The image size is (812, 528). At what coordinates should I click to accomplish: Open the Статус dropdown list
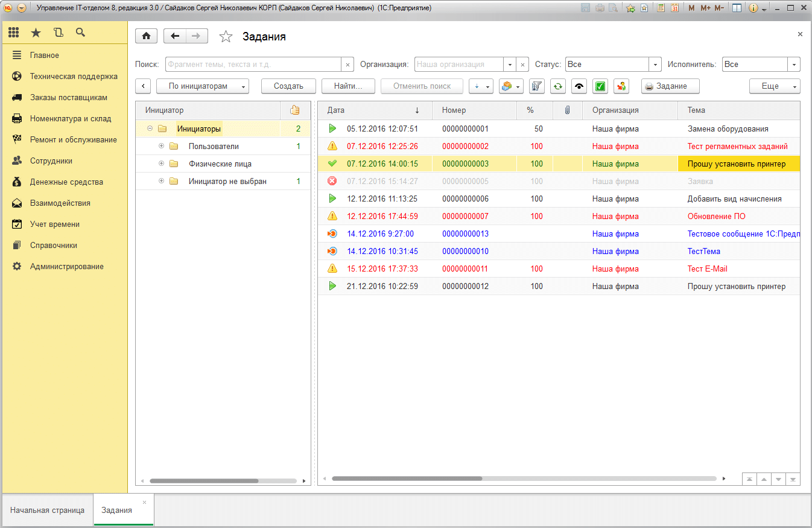coord(655,65)
